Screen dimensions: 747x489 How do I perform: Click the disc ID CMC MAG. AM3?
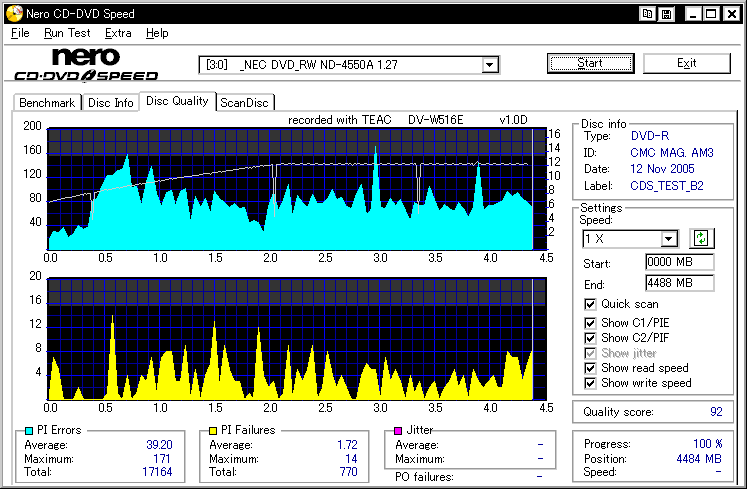click(672, 153)
